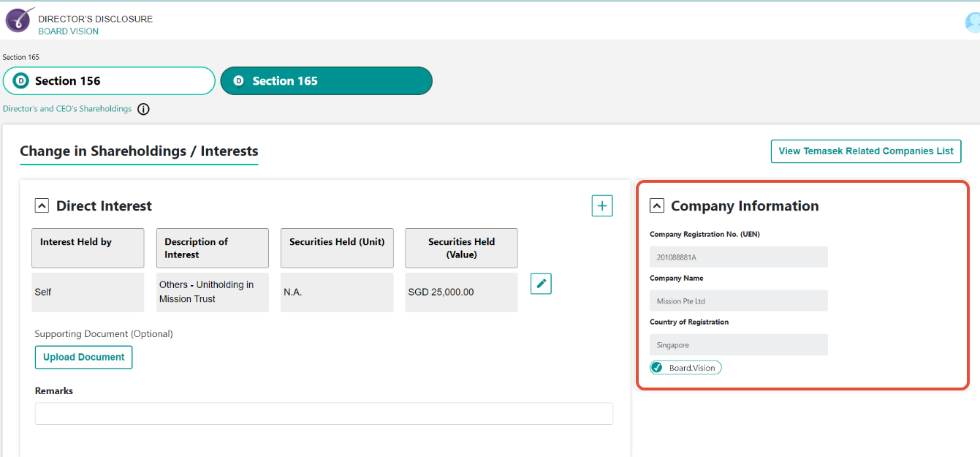Click the Self cell in interest row
This screenshot has height=457, width=980.
[88, 292]
